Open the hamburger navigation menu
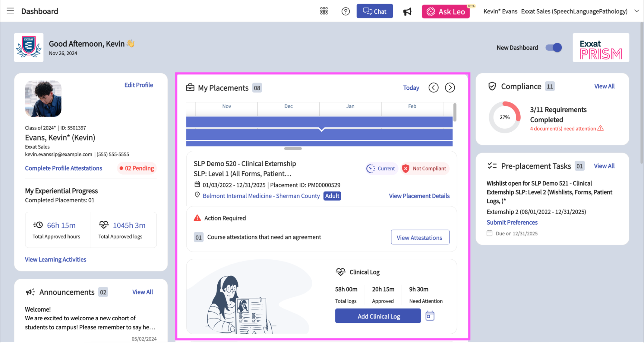Image resolution: width=644 pixels, height=343 pixels. pyautogui.click(x=10, y=11)
